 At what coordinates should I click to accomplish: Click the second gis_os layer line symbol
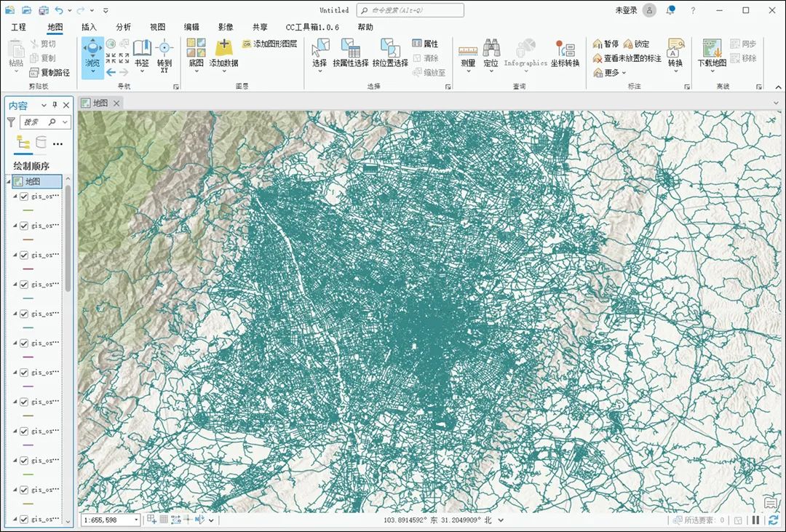pyautogui.click(x=28, y=239)
